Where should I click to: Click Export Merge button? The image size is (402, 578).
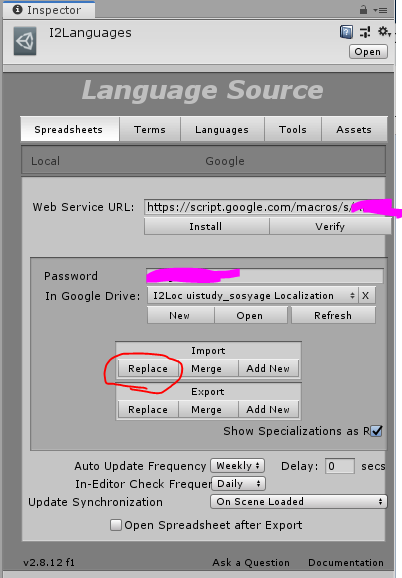[208, 410]
